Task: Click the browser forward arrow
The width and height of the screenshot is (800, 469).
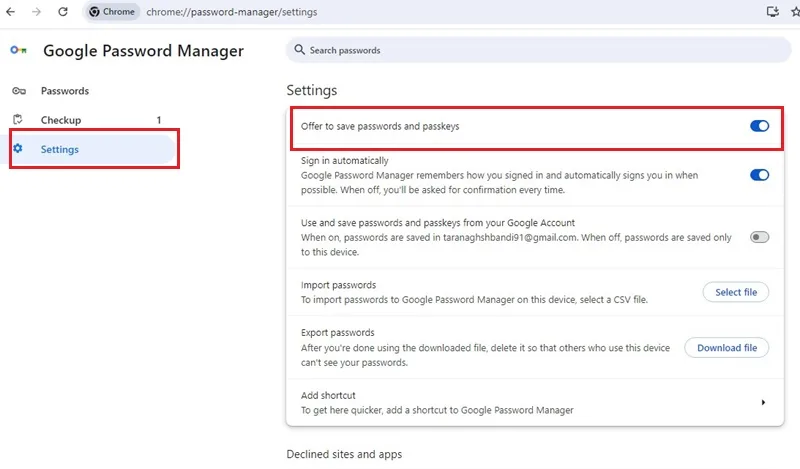Action: pos(36,11)
